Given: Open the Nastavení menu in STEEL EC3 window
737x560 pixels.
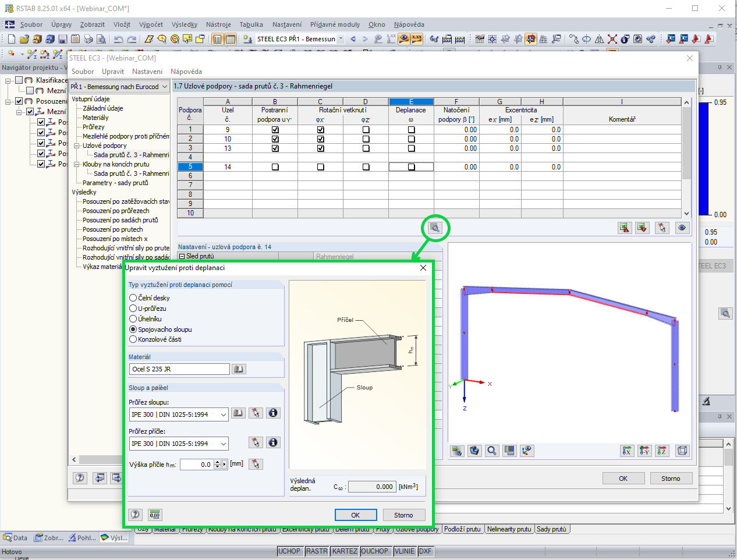Looking at the screenshot, I should (x=147, y=72).
